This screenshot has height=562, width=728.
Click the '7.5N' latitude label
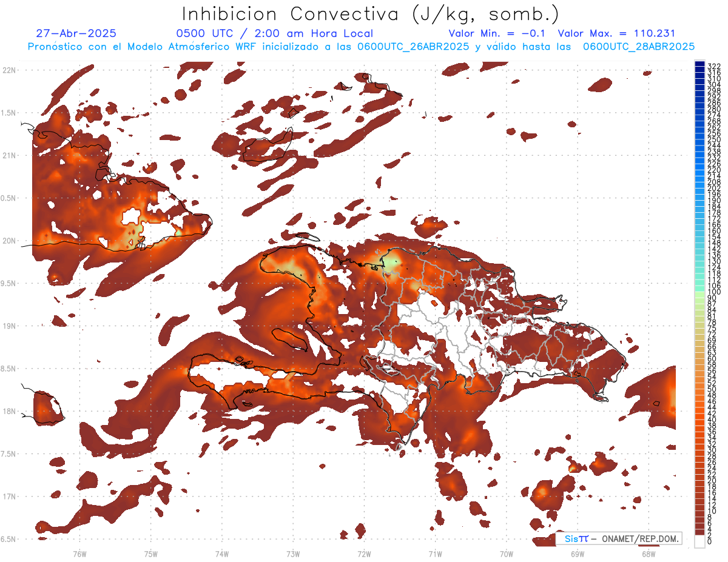(8, 454)
